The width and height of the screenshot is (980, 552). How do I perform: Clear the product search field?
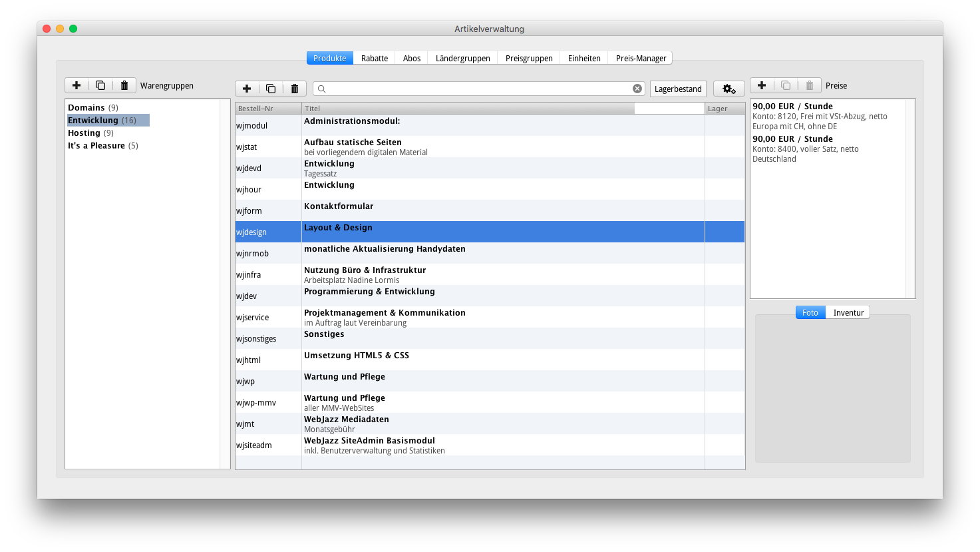[x=637, y=89]
